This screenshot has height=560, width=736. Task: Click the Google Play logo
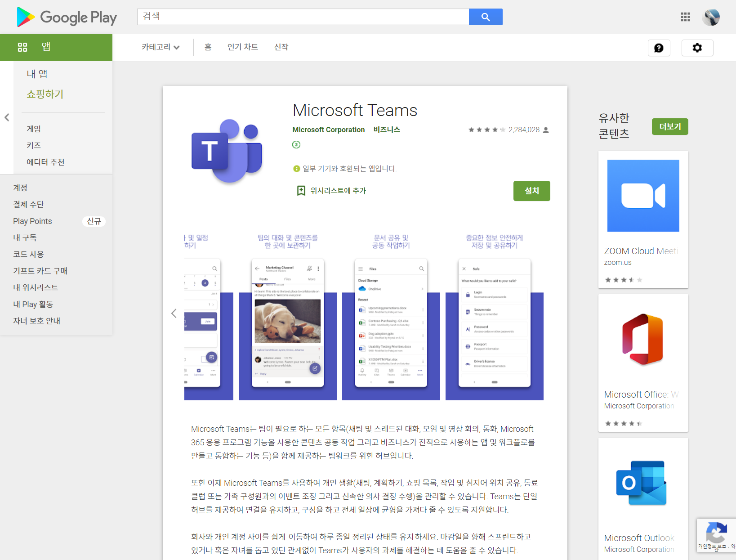coord(67,17)
